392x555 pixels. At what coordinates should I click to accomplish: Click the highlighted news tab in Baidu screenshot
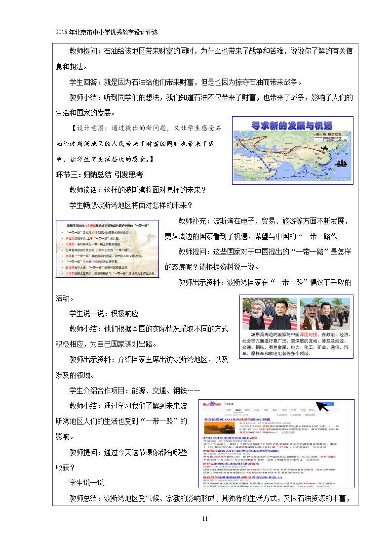click(x=237, y=410)
